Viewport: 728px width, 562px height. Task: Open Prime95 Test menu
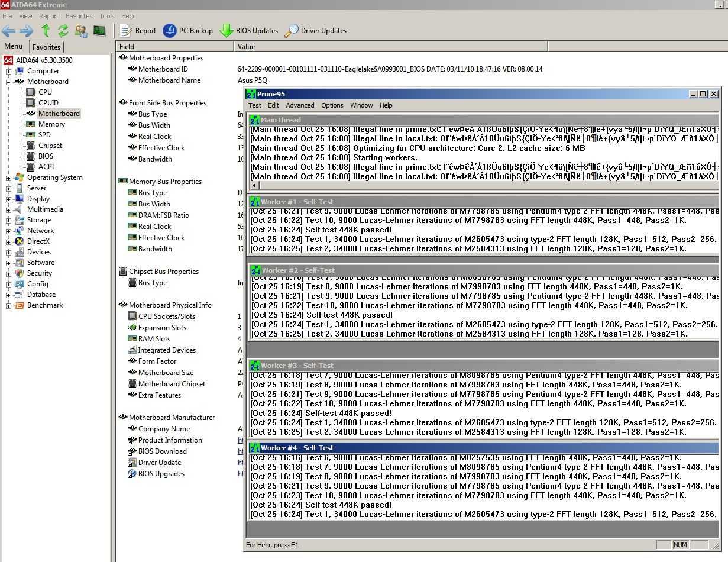coord(255,105)
